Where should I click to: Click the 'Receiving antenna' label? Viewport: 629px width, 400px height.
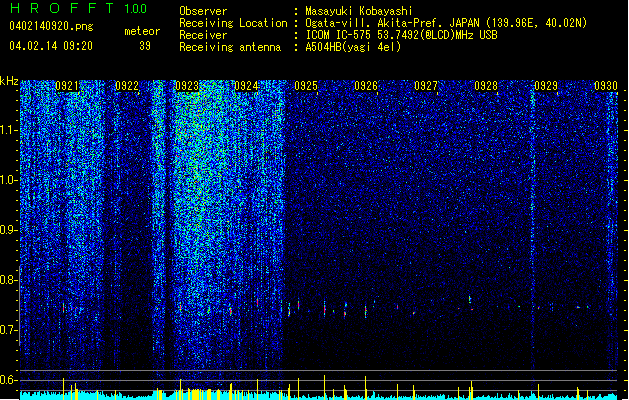230,47
